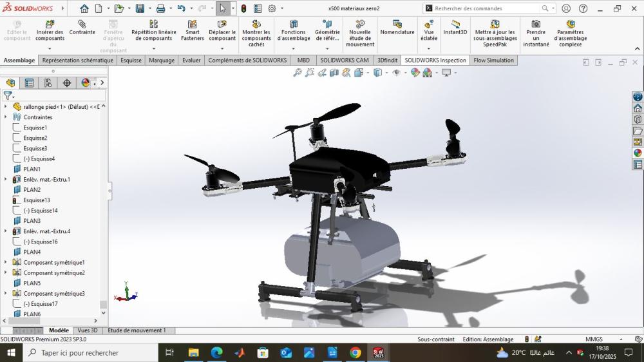
Task: Click the Contrainte (mate) tool
Action: (82, 28)
